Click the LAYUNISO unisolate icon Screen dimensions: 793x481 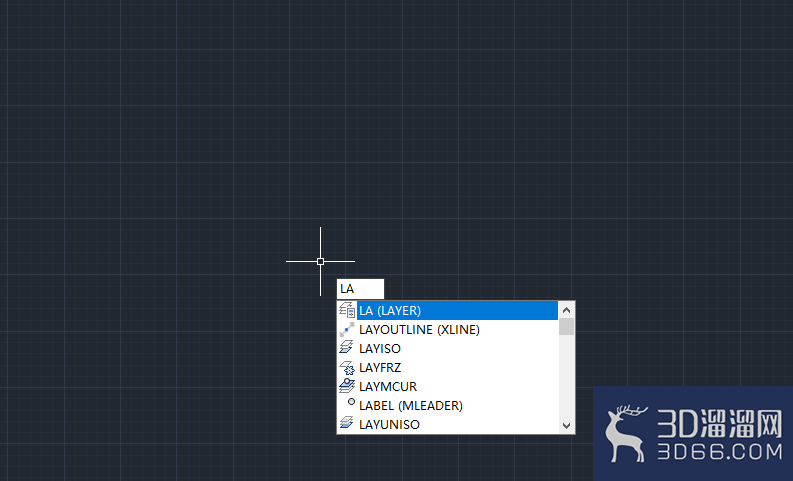(347, 423)
